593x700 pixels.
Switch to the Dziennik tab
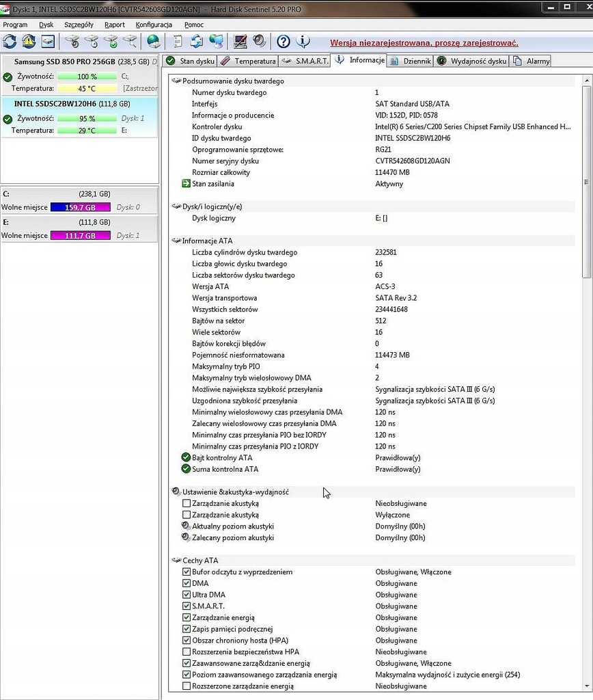click(x=410, y=61)
